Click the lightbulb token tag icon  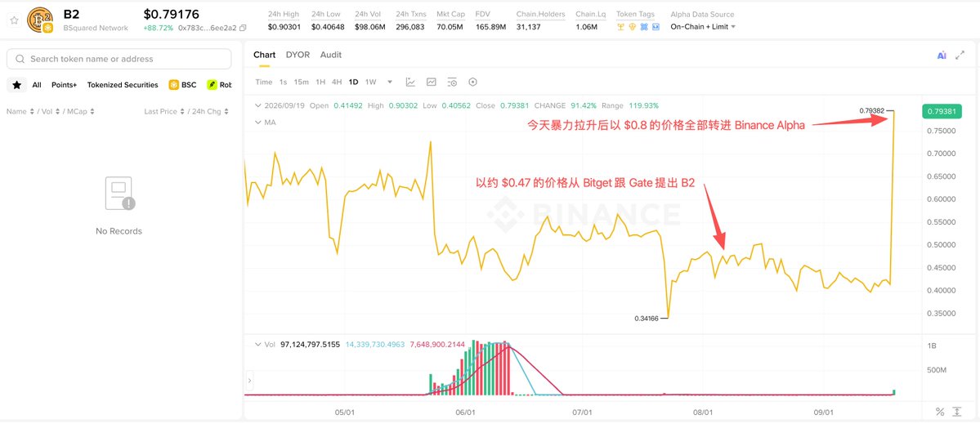pyautogui.click(x=632, y=27)
